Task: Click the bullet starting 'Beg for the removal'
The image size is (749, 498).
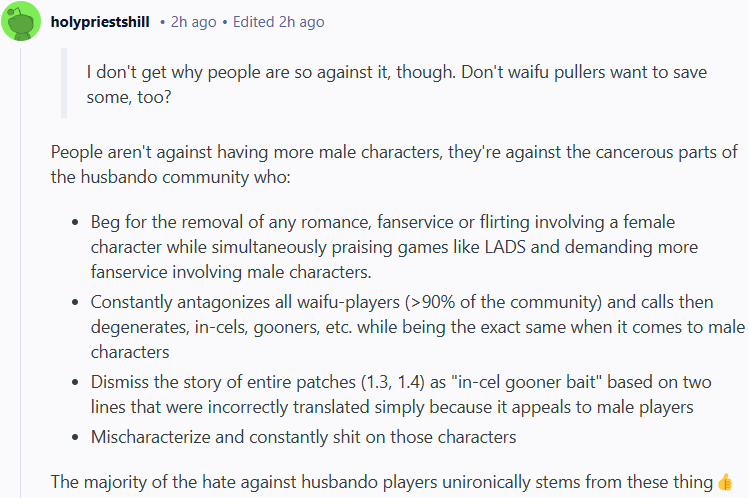Action: pos(394,247)
